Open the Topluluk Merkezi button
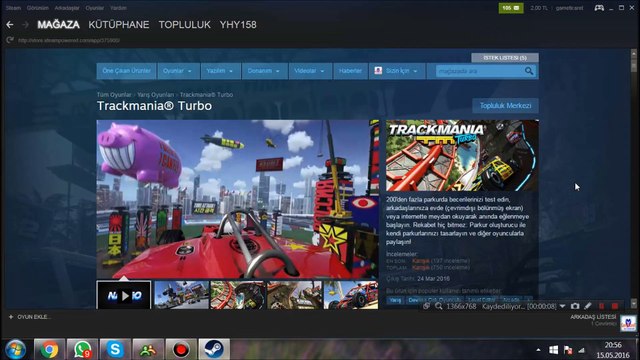 505,106
